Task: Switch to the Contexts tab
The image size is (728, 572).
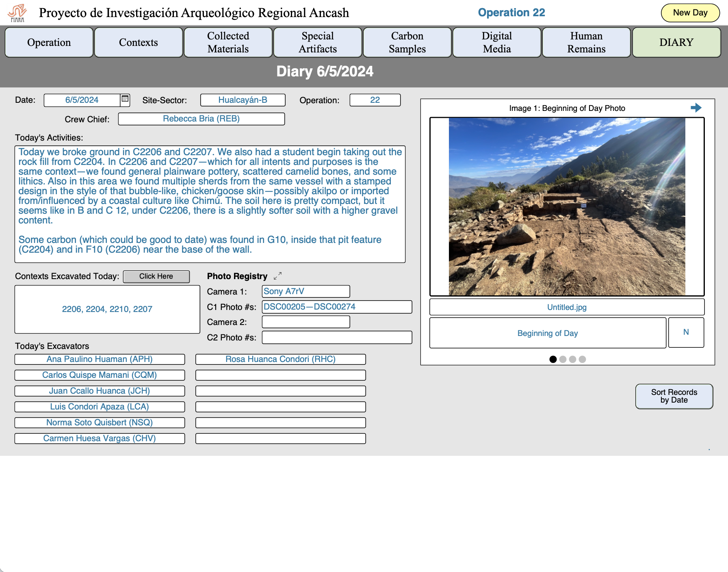Action: point(138,42)
